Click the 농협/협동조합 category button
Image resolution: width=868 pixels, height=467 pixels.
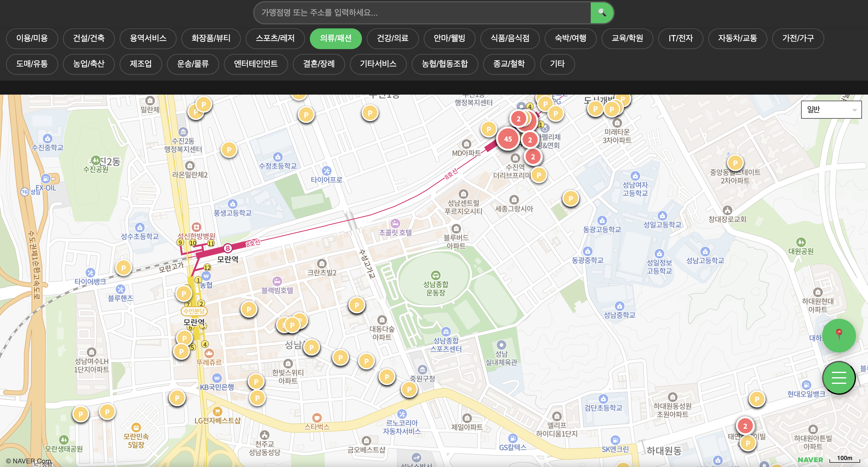(x=445, y=64)
